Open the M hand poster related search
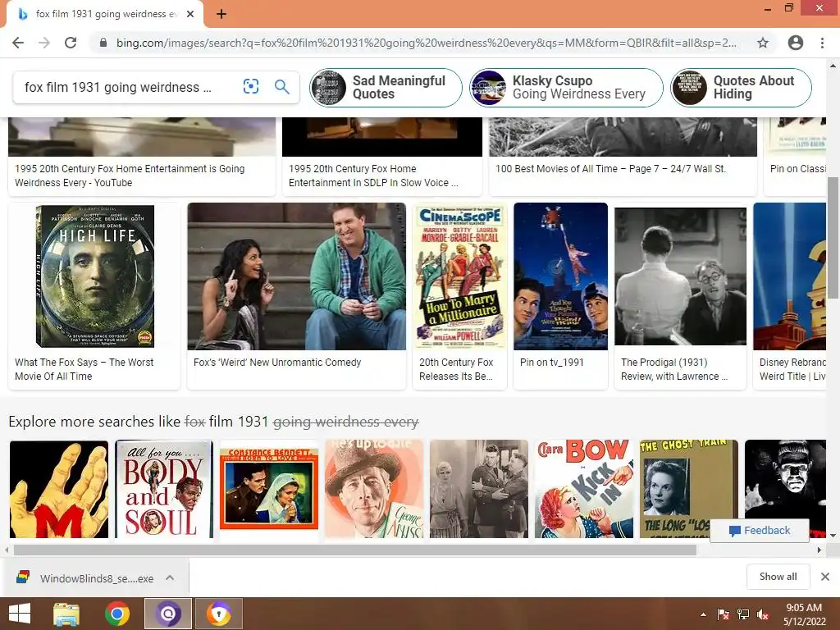 tap(59, 489)
